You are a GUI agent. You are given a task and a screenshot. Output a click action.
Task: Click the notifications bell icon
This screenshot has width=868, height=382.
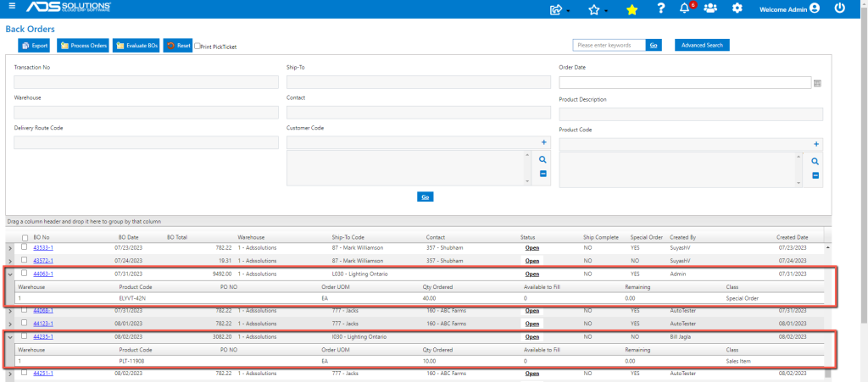685,8
